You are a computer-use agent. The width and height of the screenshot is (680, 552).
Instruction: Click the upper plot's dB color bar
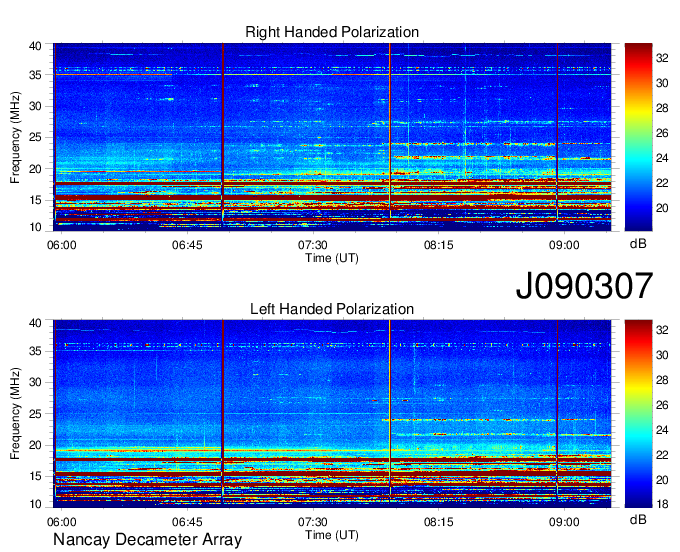pos(638,137)
